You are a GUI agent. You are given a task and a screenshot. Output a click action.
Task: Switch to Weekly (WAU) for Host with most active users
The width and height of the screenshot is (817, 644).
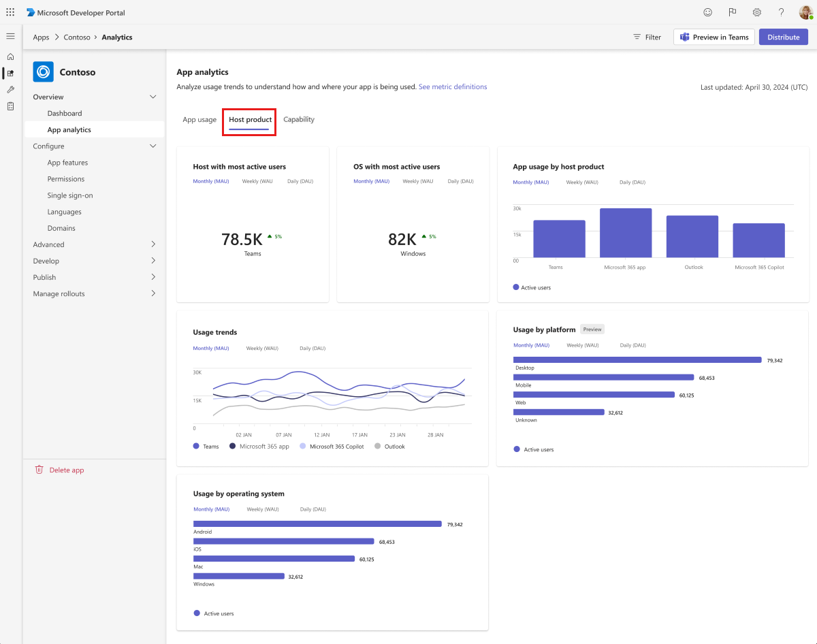point(257,181)
